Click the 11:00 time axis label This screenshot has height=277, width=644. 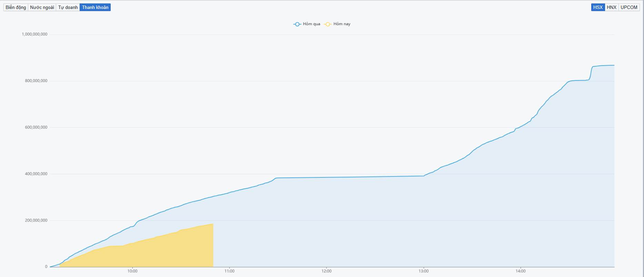(x=229, y=271)
